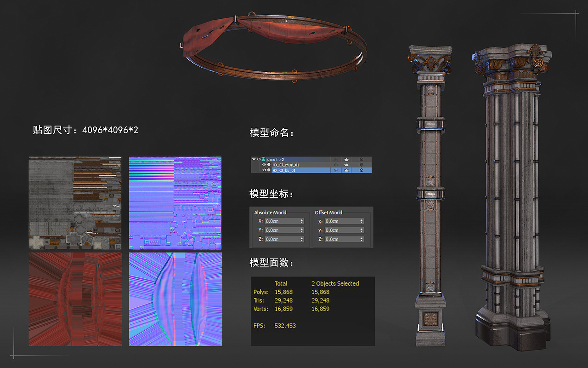
Task: Click the Total Tris value 29,248
Action: click(283, 300)
